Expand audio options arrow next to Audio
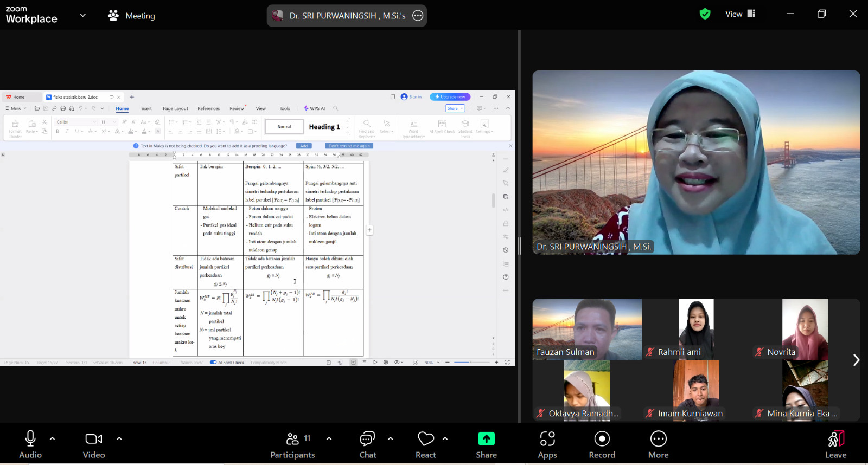Screen dimensions: 868x465 click(x=53, y=438)
